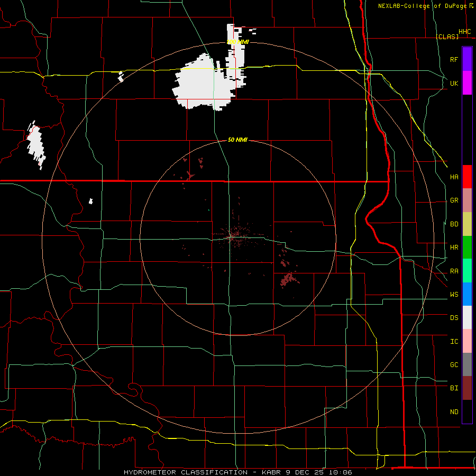Select the BI dark red legend swatch
The width and height of the screenshot is (476, 476).
467,388
